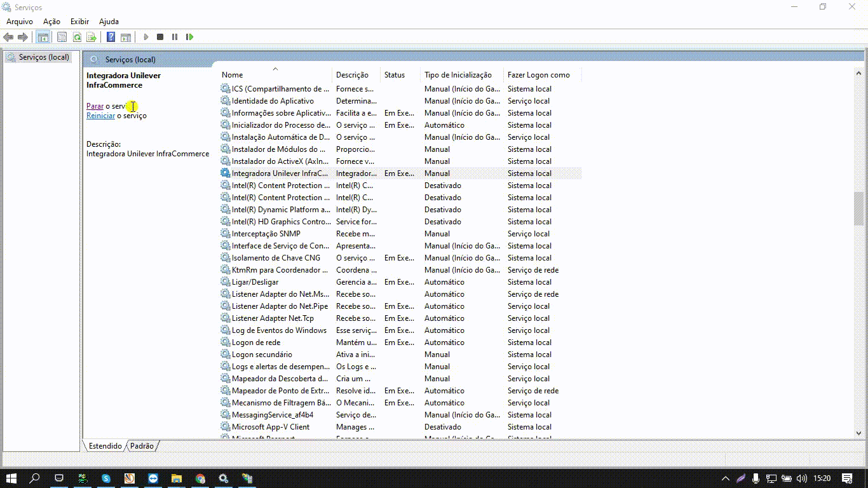This screenshot has height=488, width=868.
Task: Click the Manual cell in Interceptação SNMP row
Action: pos(437,234)
